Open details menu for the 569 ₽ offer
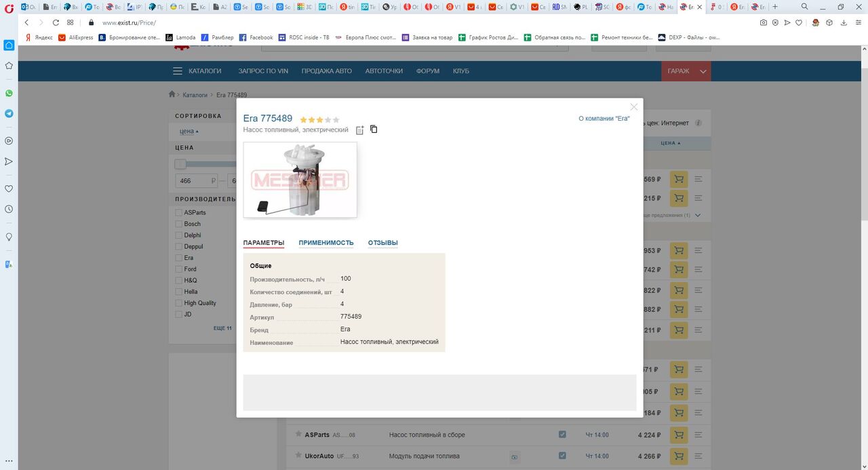The height and width of the screenshot is (470, 868). 698,179
